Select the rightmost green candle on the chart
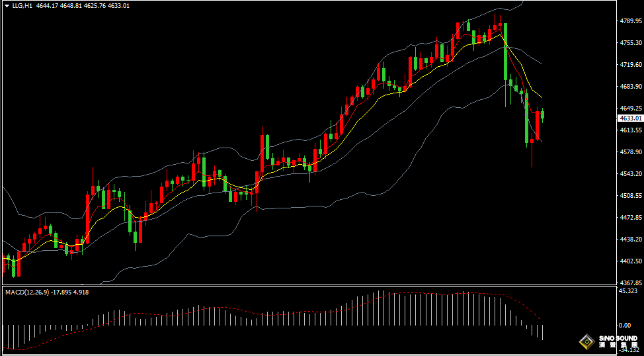Image resolution: width=644 pixels, height=356 pixels. pos(543,114)
